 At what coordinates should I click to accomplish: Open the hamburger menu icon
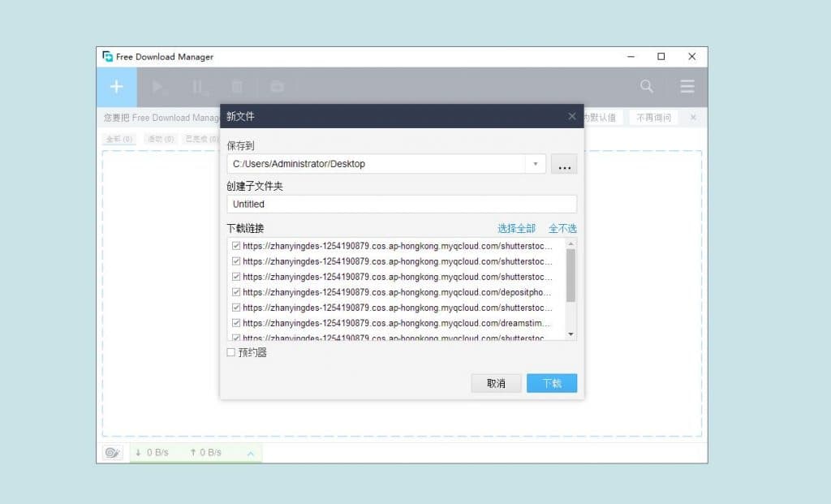click(687, 86)
